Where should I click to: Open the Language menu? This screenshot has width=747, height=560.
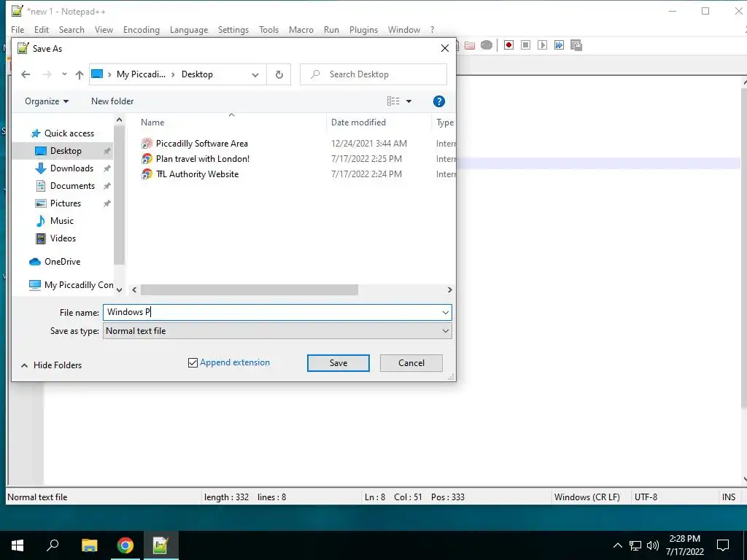(x=189, y=29)
